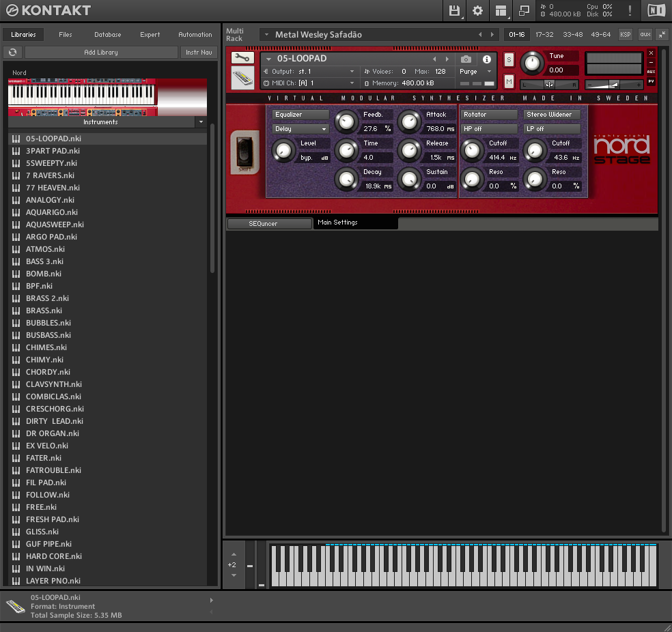Minimize the rack view icon next to aux

tap(662, 35)
